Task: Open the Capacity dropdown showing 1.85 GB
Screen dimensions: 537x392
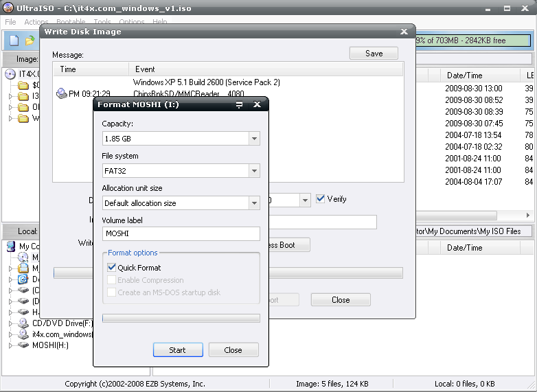Action: (254, 139)
